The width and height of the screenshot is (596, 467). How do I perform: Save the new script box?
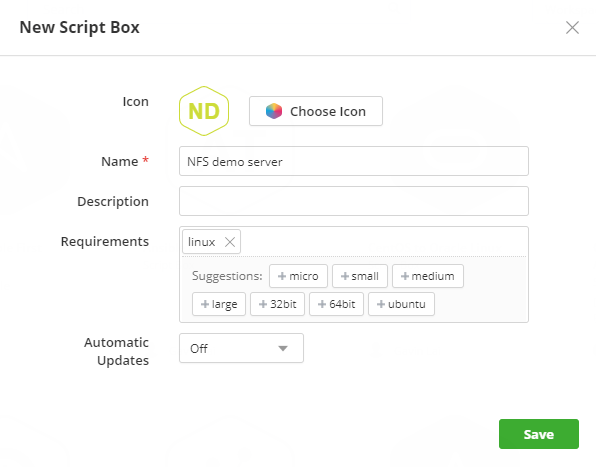point(539,434)
